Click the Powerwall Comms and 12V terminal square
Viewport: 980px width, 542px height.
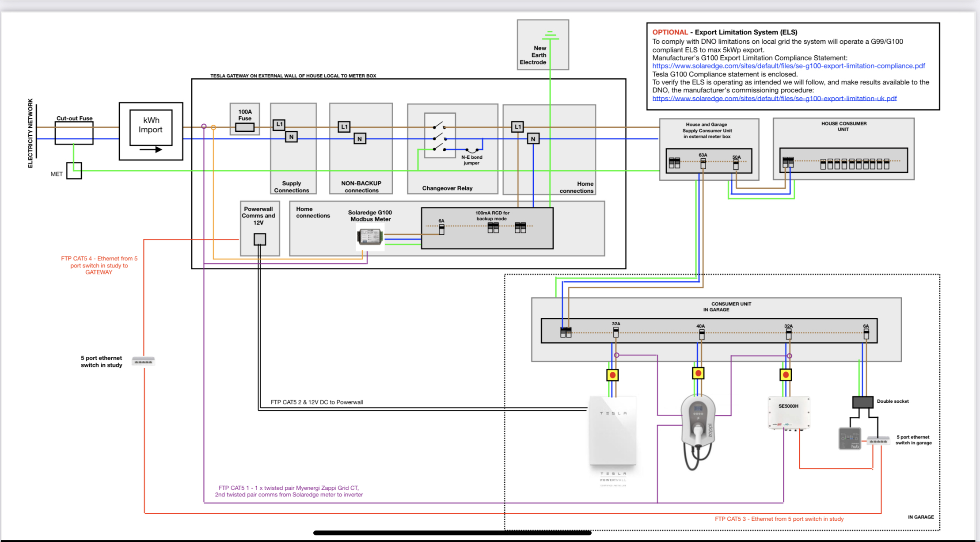[260, 240]
